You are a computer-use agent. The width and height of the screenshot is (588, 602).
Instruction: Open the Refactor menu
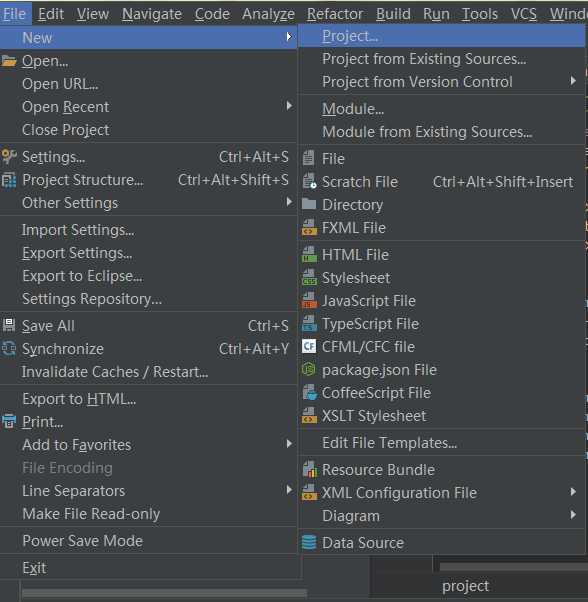pyautogui.click(x=335, y=14)
